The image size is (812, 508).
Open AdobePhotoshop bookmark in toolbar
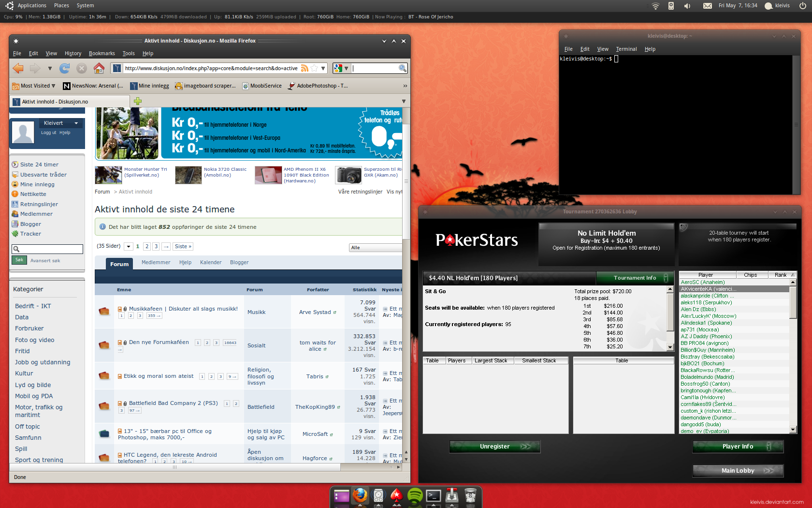tap(318, 86)
